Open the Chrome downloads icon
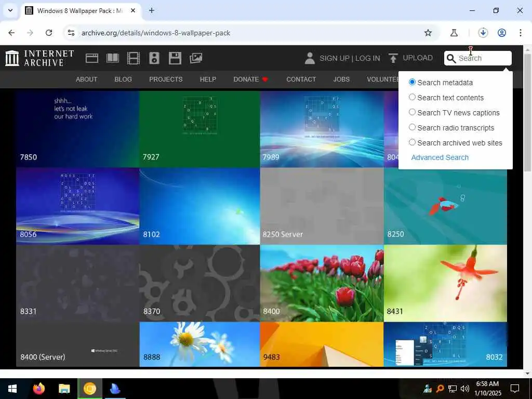 (x=483, y=33)
